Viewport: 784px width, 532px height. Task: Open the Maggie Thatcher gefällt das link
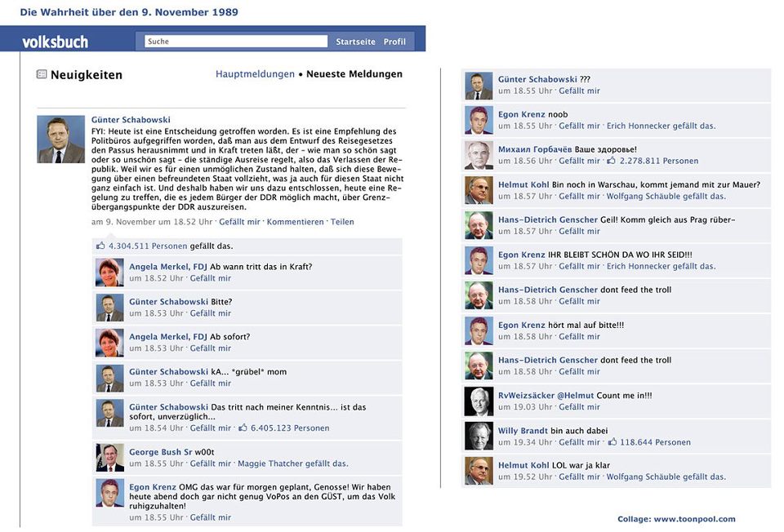[293, 463]
